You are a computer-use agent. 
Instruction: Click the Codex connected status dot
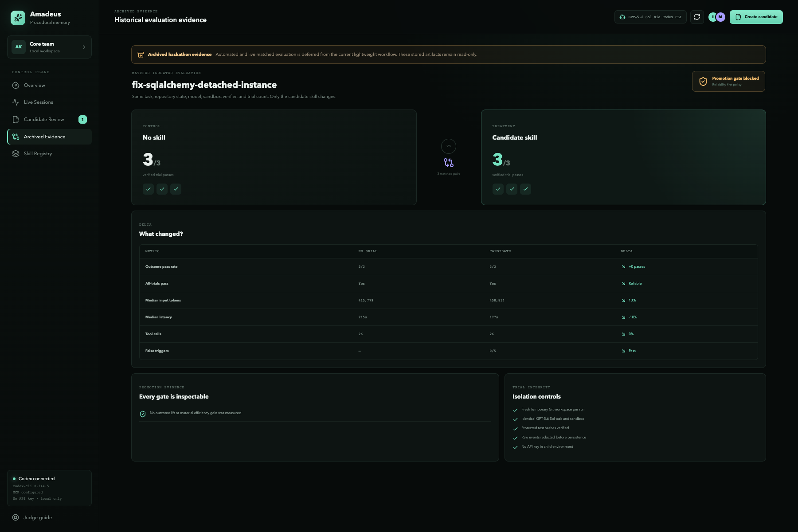[x=14, y=479]
